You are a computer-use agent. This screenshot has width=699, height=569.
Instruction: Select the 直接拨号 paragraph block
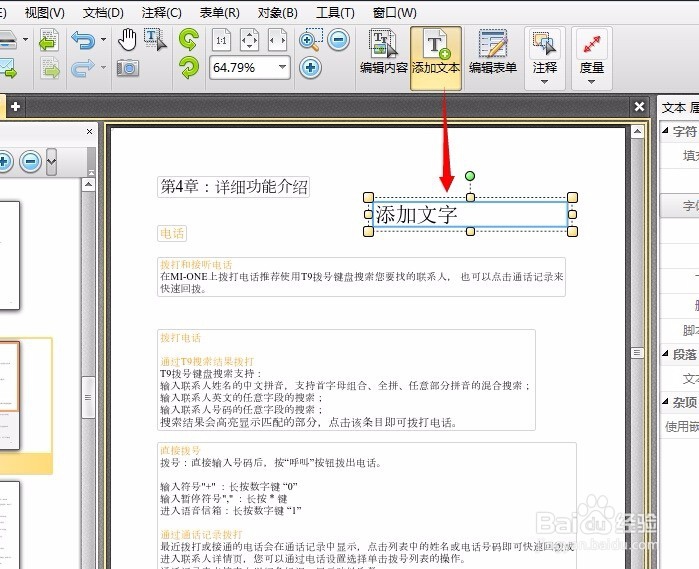click(367, 506)
